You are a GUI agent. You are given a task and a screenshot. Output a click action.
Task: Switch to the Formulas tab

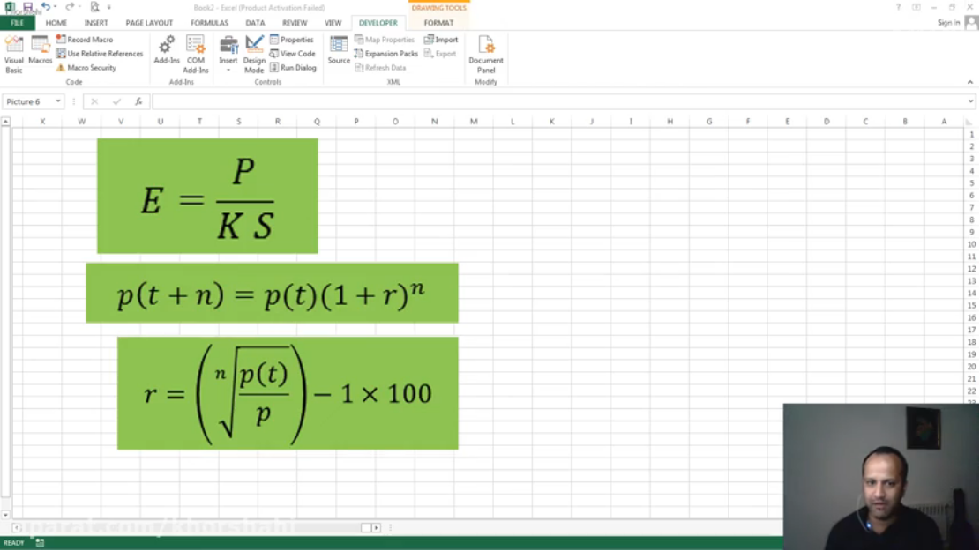point(209,23)
